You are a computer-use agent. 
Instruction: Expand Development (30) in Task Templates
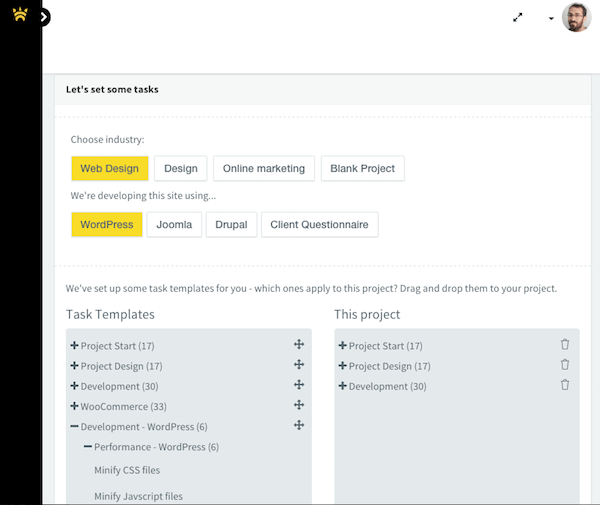click(x=74, y=386)
